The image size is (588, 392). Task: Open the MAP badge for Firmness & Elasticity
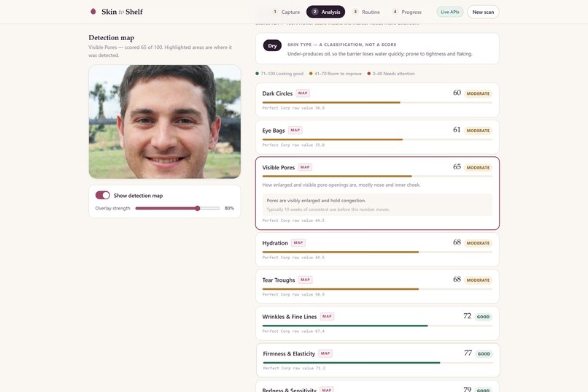(x=325, y=353)
